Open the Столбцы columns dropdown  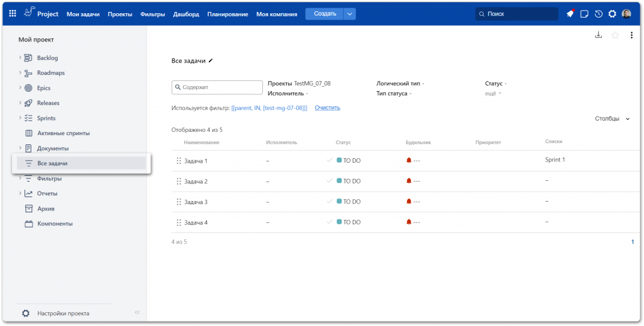click(x=612, y=119)
